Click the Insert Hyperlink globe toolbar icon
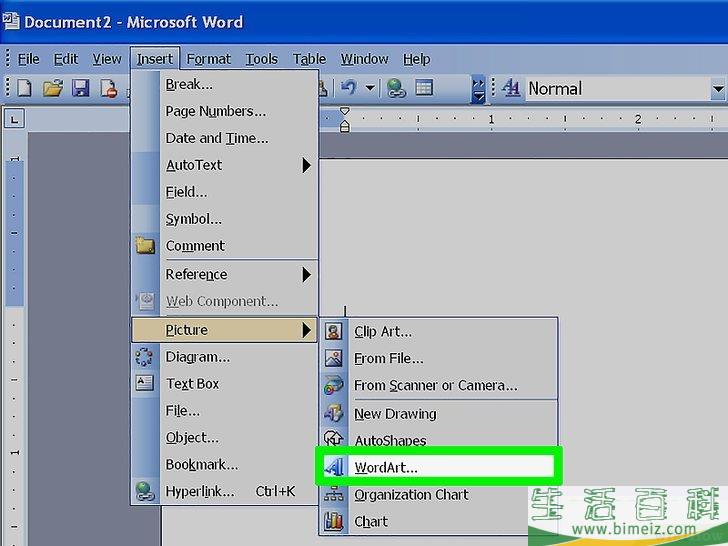This screenshot has width=728, height=546. [396, 88]
